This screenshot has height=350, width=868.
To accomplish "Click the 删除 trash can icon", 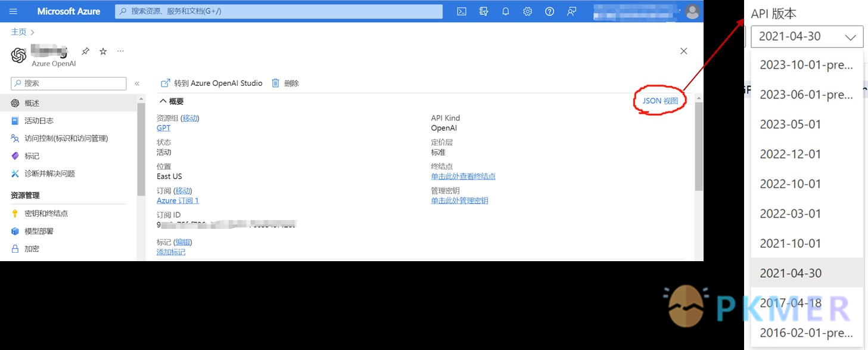I will pyautogui.click(x=276, y=83).
